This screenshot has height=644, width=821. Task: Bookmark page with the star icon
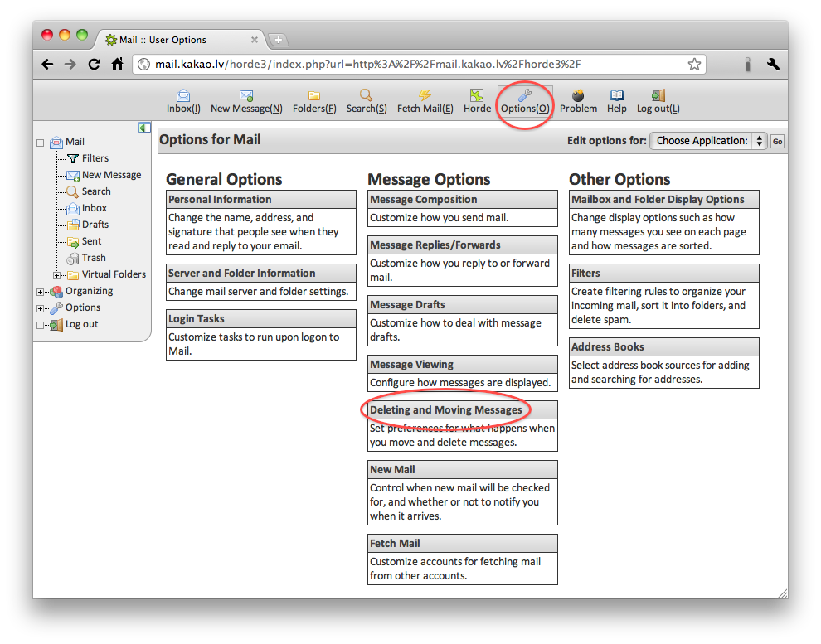(694, 65)
